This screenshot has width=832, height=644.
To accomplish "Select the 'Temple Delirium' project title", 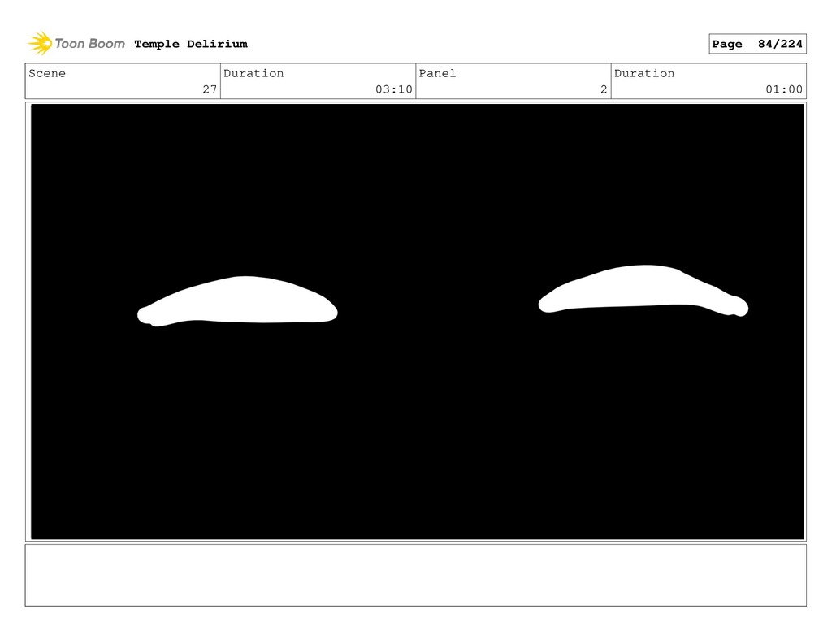I will 191,44.
